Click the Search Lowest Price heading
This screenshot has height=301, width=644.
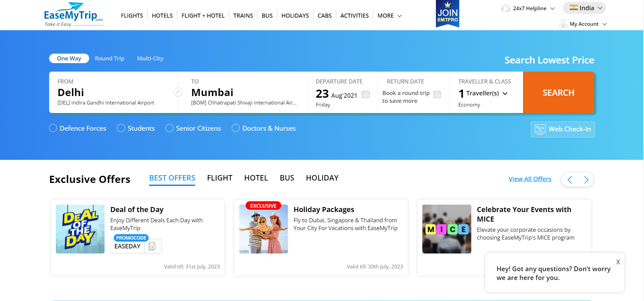point(549,60)
